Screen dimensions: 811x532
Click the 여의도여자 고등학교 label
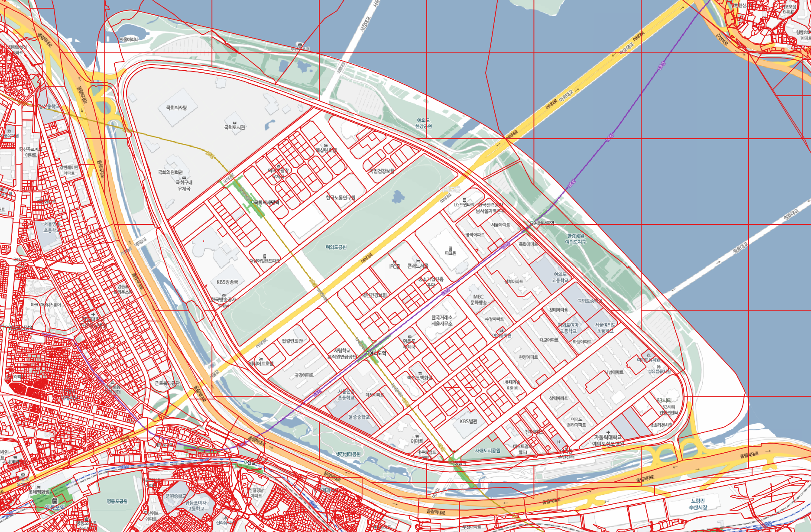[x=568, y=328]
